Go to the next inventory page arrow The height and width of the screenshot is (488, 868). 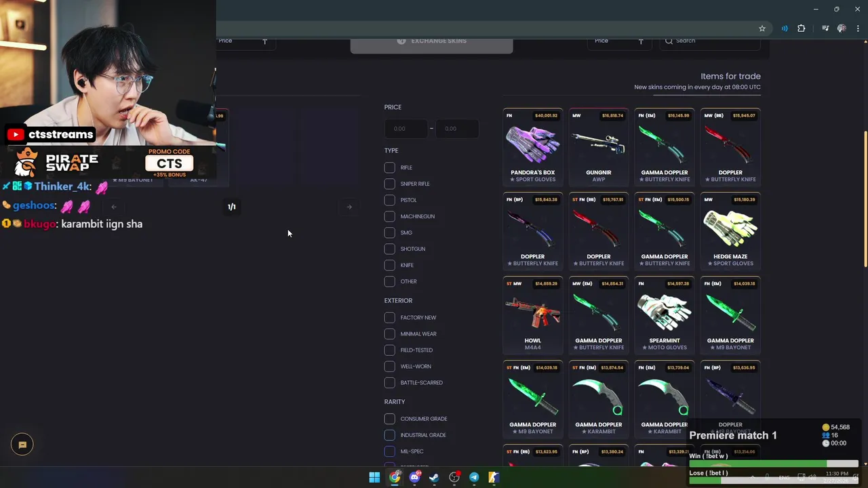point(349,207)
